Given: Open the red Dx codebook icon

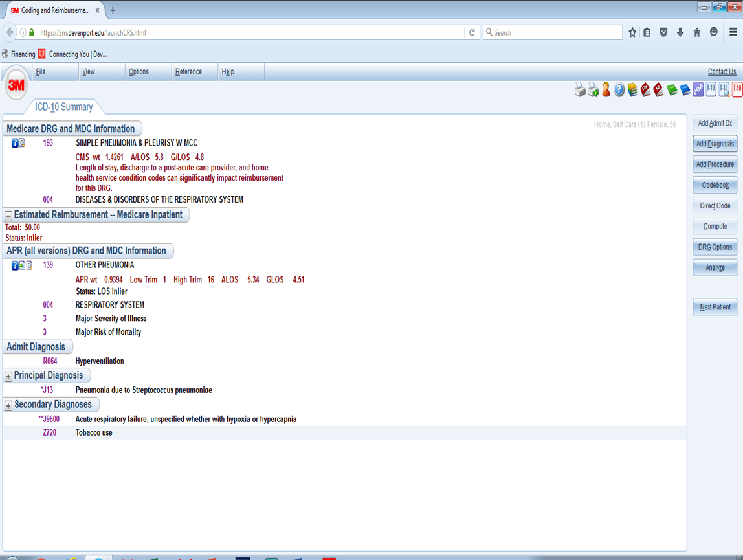Looking at the screenshot, I should click(x=645, y=90).
